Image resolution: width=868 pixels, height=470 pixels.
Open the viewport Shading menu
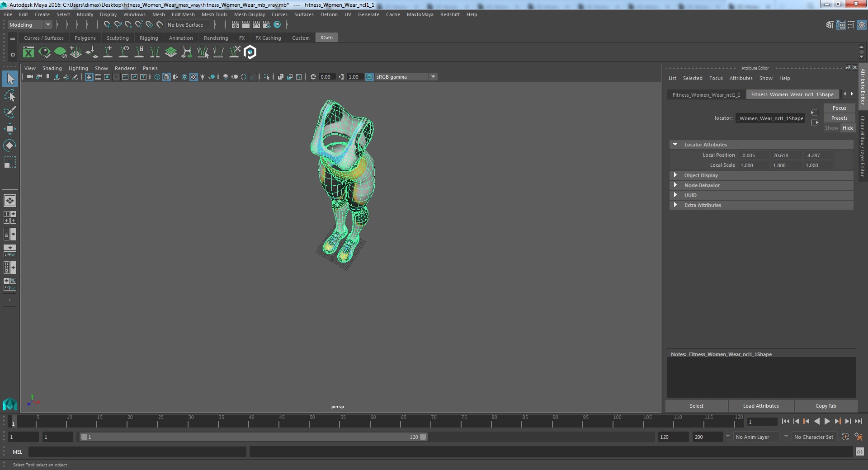tap(52, 68)
